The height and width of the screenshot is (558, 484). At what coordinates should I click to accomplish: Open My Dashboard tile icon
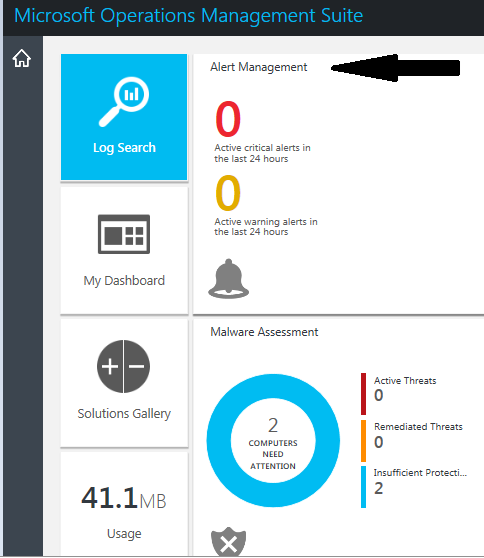point(124,234)
